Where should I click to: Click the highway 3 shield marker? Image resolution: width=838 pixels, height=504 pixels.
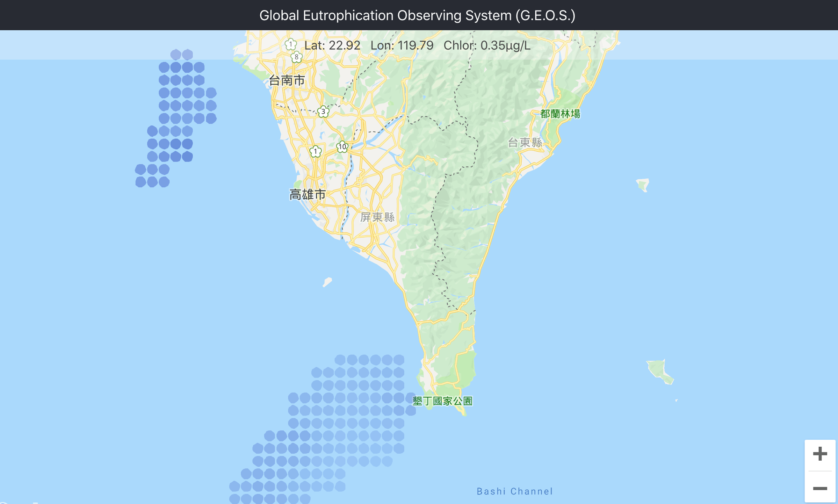[x=323, y=111]
